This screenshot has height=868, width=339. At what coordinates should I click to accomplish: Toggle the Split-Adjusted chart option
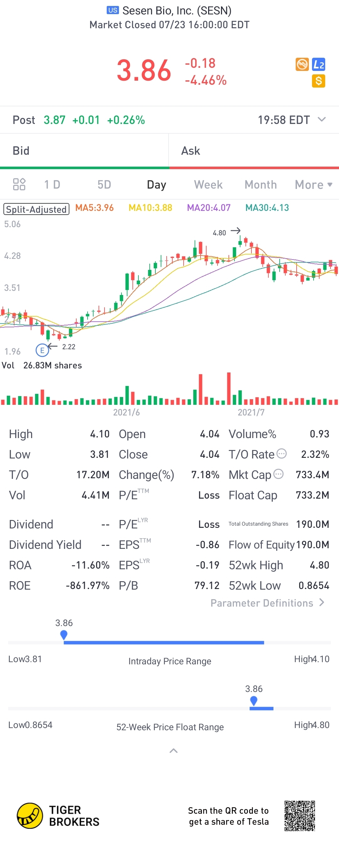tap(36, 209)
